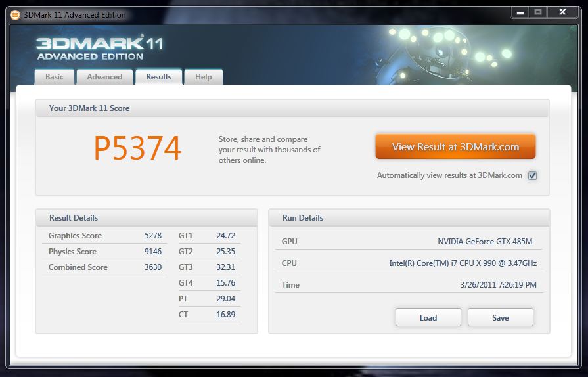
Task: Click the P5374 overall score
Action: tap(137, 148)
